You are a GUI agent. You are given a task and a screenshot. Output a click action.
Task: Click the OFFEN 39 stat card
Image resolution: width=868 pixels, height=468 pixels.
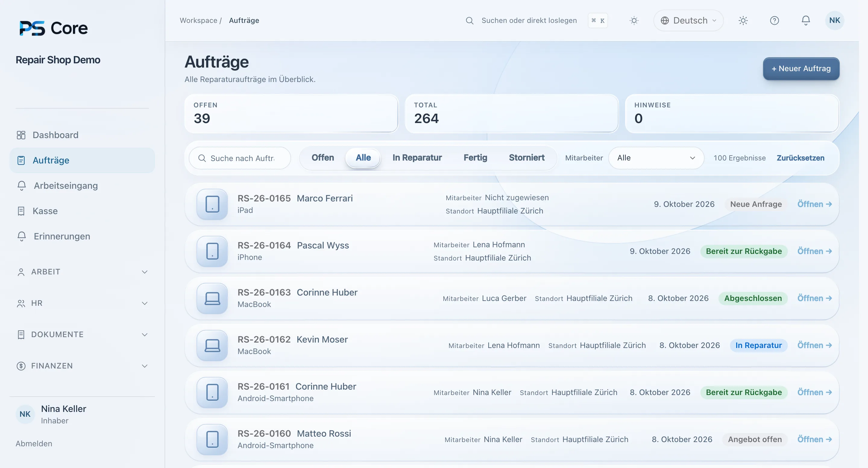pyautogui.click(x=291, y=113)
